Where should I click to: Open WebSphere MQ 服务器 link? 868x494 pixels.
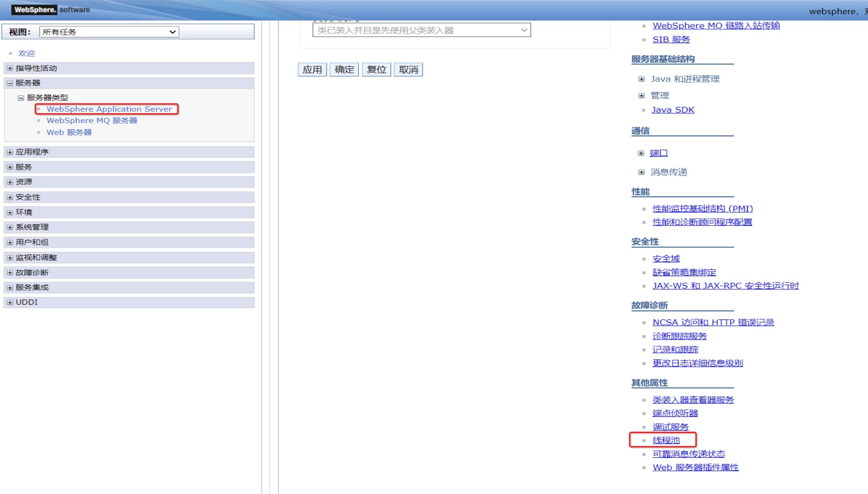click(x=92, y=121)
